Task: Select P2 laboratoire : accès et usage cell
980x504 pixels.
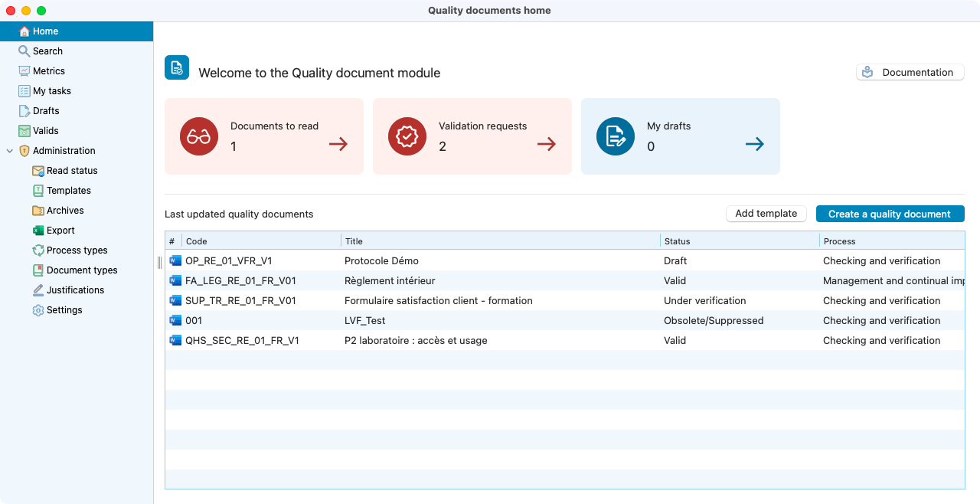Action: [416, 340]
